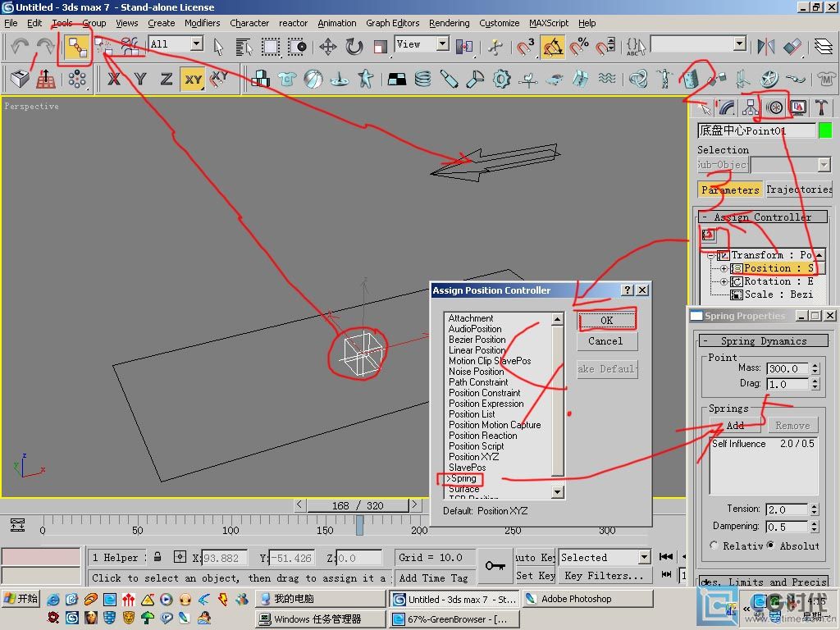
Task: Click Cancel in Assign Position Controller
Action: 605,341
